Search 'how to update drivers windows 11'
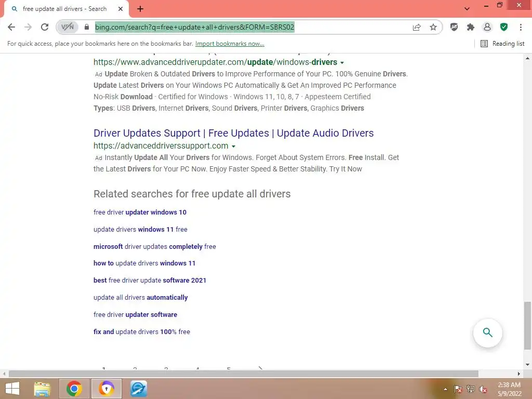Screen dimensions: 532x399 coord(144,263)
